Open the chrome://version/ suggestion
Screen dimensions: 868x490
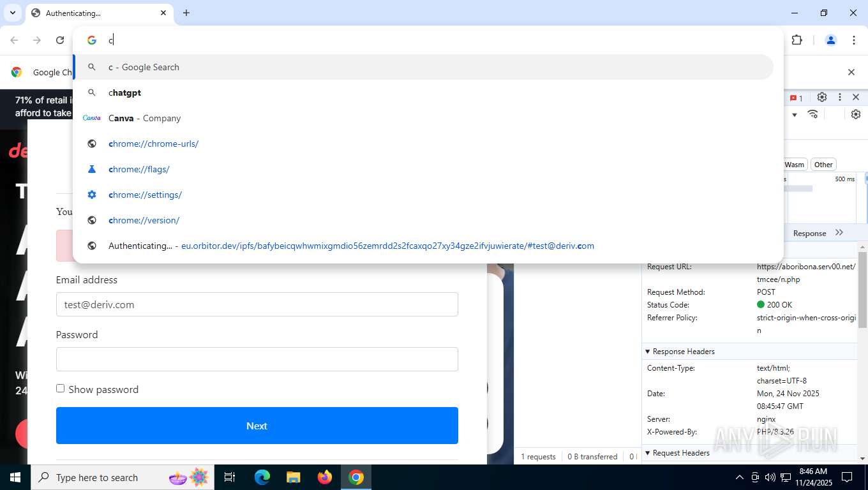(424, 220)
